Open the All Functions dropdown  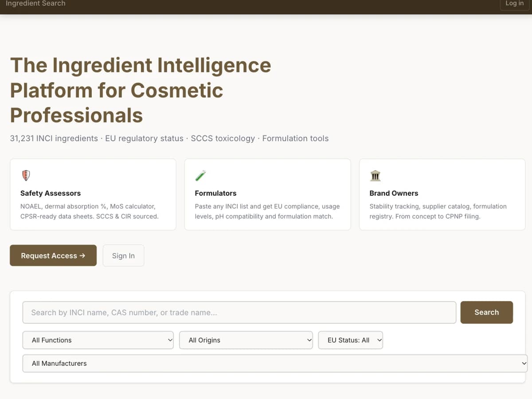coord(98,340)
